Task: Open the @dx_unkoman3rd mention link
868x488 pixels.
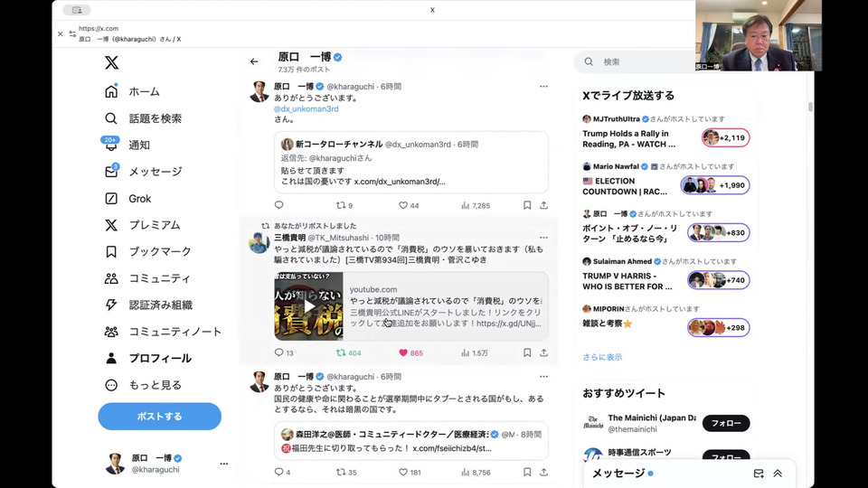Action: [307, 108]
